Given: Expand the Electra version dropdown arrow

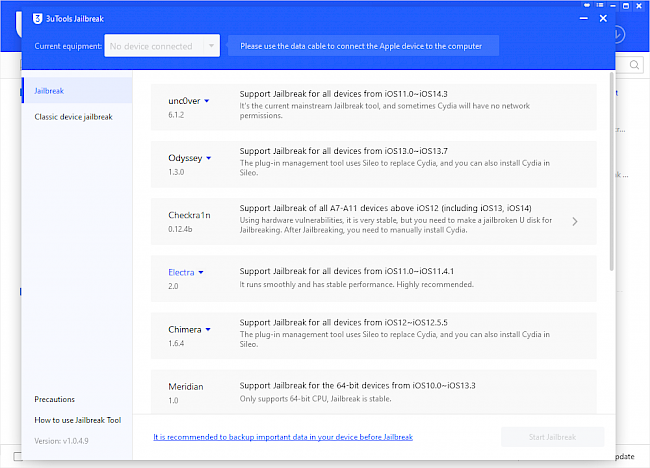Looking at the screenshot, I should (x=201, y=272).
